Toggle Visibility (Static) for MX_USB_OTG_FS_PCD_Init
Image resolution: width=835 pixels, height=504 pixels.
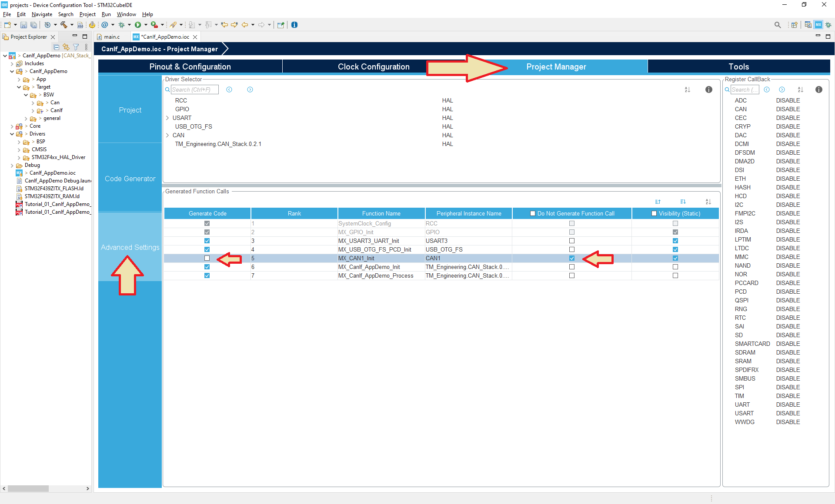675,249
